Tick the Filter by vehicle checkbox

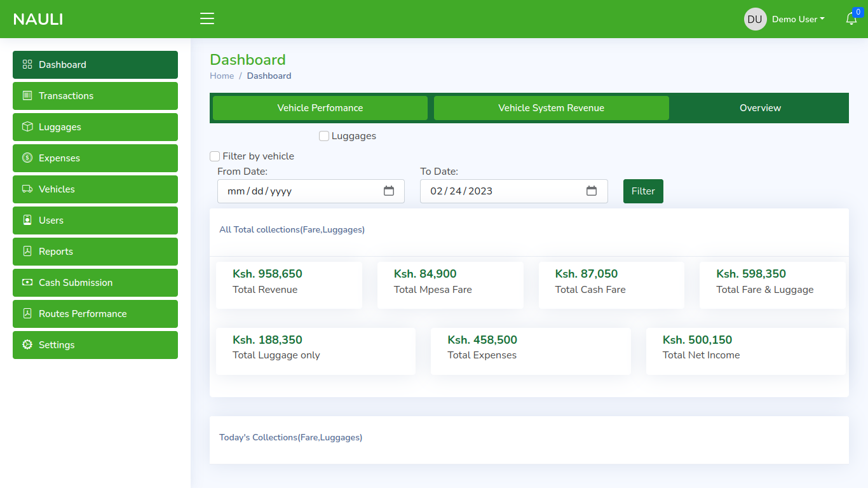[215, 156]
